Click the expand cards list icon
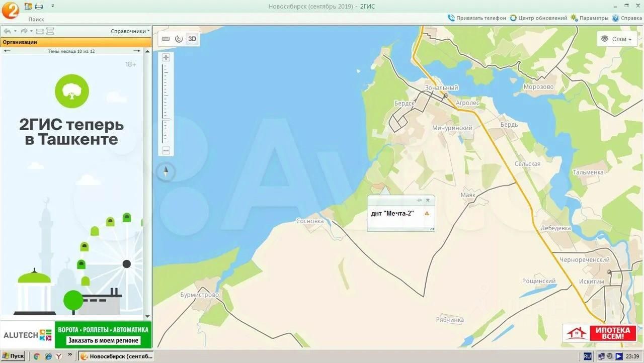The image size is (644, 363). [50, 31]
